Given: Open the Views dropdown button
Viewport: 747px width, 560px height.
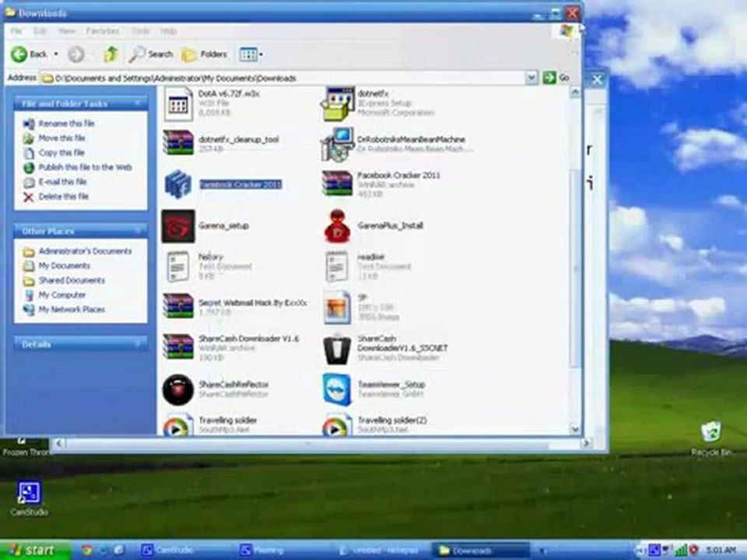Looking at the screenshot, I should 251,54.
